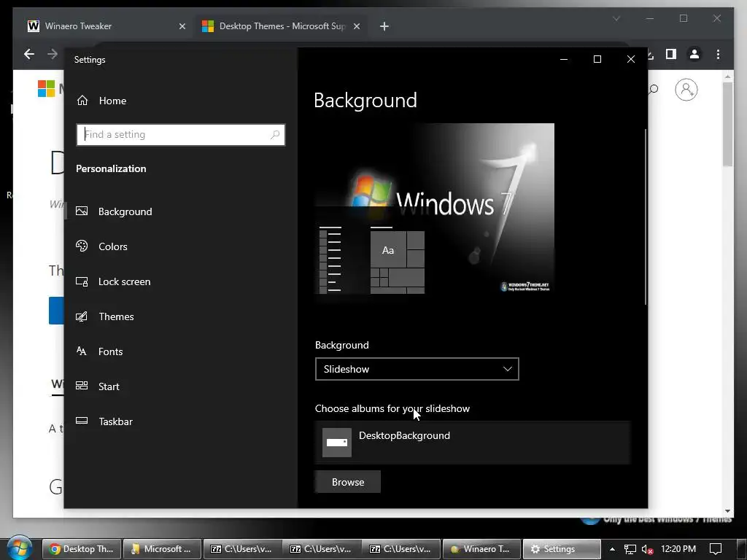Open Action Center notification icon
This screenshot has width=747, height=560.
[716, 549]
